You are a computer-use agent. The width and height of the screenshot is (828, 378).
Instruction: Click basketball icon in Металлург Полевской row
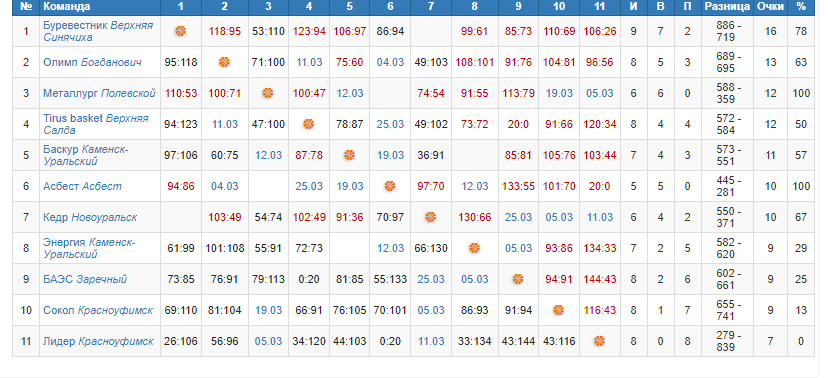(x=268, y=93)
